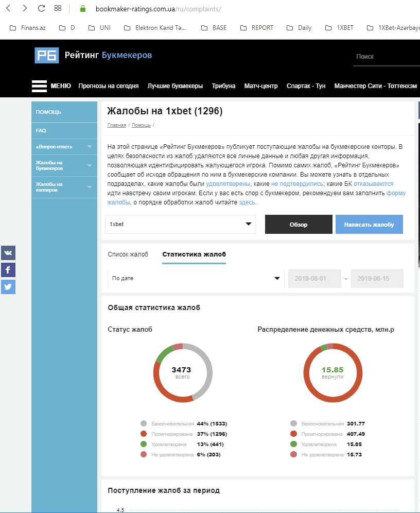The width and height of the screenshot is (420, 513).
Task: Click green Удовлетворена swatch with 13% (441)
Action: coord(144,444)
